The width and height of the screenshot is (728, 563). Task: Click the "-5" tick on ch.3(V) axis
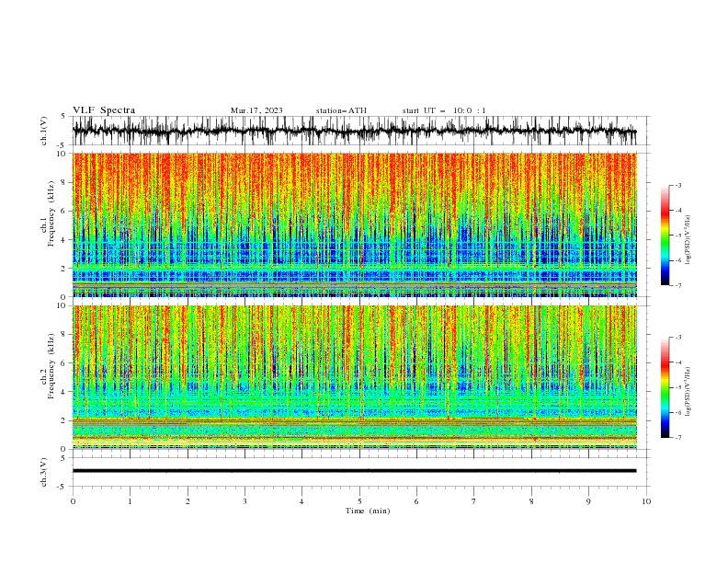click(62, 487)
